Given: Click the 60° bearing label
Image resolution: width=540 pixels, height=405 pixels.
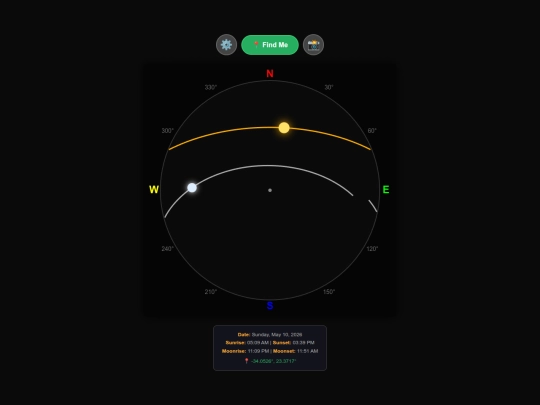Looking at the screenshot, I should coord(372,131).
